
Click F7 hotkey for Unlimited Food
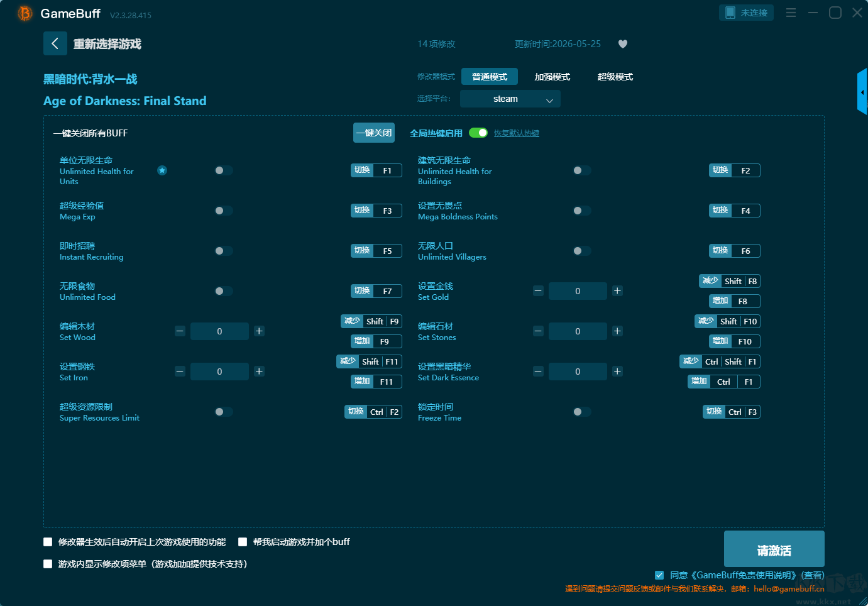(376, 291)
